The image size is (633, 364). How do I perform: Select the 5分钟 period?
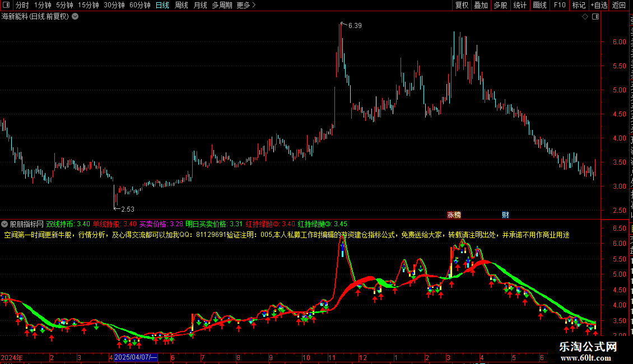point(64,5)
